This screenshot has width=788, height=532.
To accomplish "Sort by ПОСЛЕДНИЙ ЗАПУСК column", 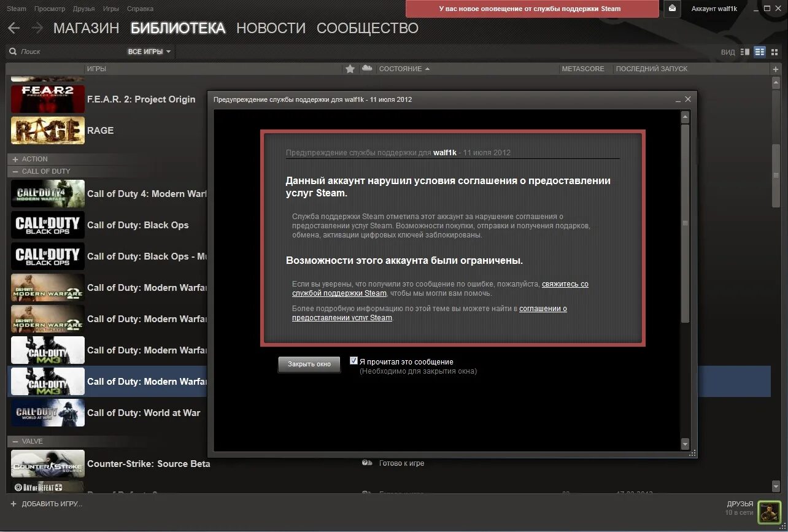I will 652,69.
